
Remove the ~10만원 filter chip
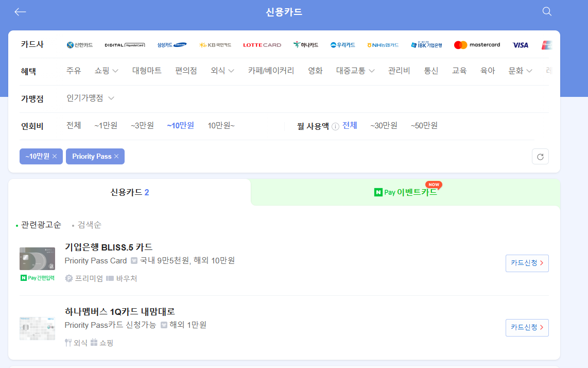coord(55,156)
